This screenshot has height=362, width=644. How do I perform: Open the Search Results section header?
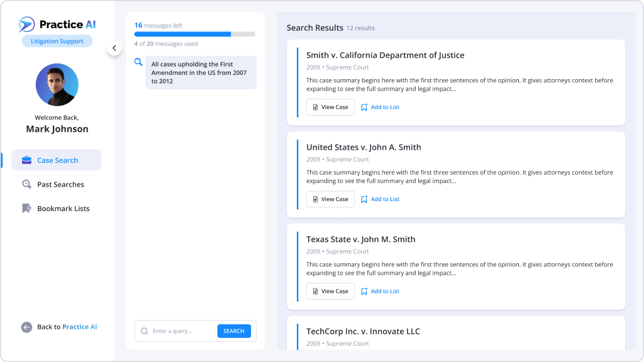315,28
